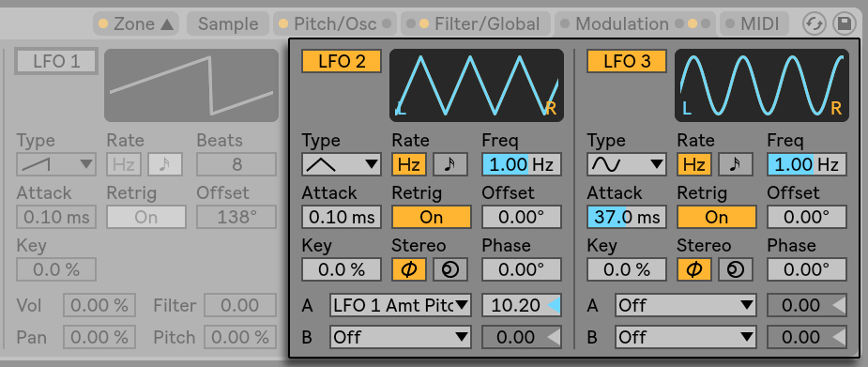
Task: Open the Filter/Global tab
Action: tap(476, 23)
